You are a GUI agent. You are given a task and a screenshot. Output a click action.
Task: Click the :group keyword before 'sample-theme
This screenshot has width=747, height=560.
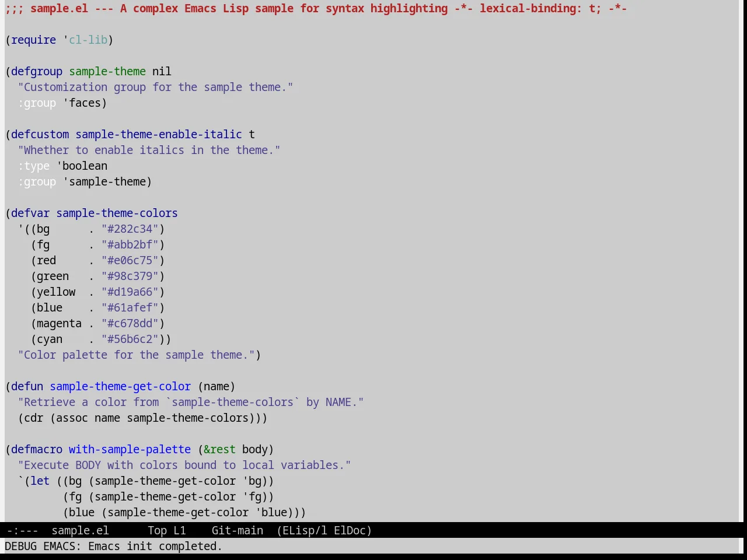(x=37, y=181)
